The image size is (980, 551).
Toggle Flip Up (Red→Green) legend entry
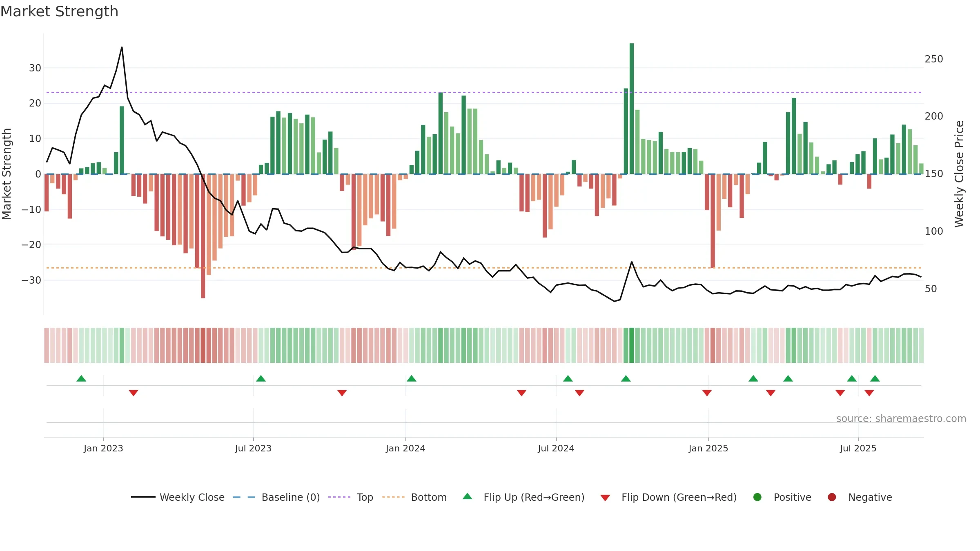tap(523, 497)
